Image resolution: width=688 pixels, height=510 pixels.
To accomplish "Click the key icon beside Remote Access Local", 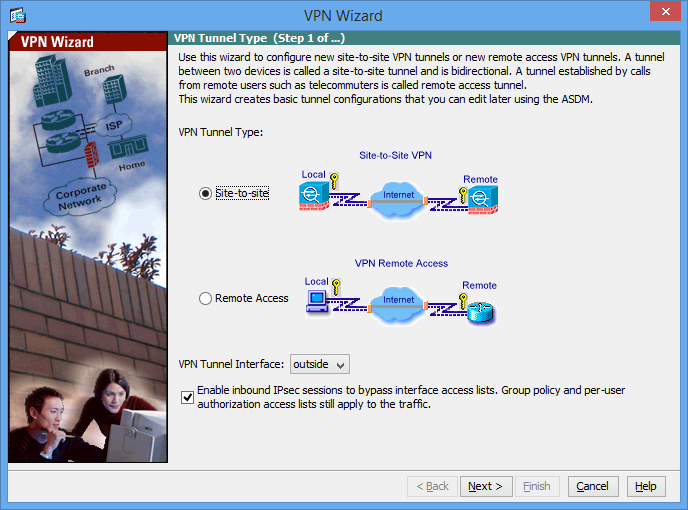I will (336, 286).
